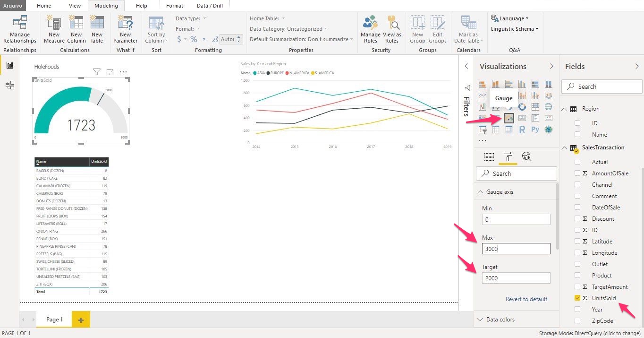Expand the Data colors section
Viewport: 644px width, 338px height.
[x=481, y=320]
